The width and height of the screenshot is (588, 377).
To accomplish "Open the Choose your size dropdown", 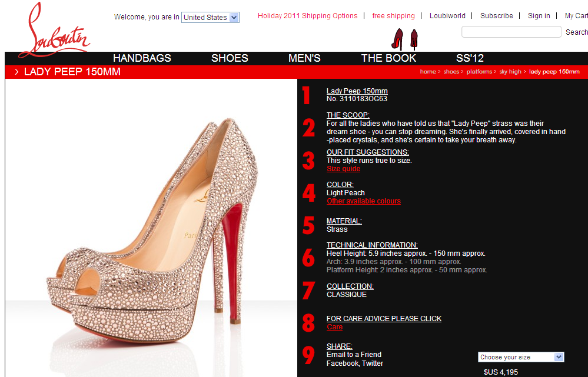I will [x=520, y=357].
